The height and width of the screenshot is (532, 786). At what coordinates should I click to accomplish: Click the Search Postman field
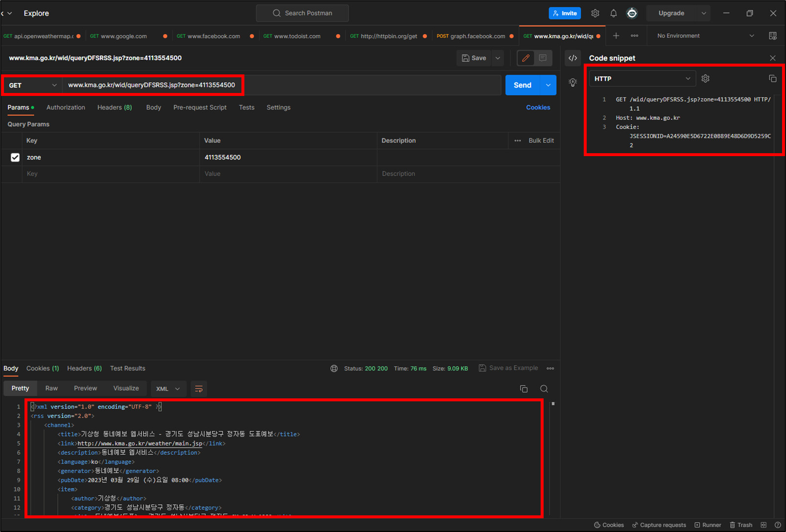pyautogui.click(x=302, y=13)
